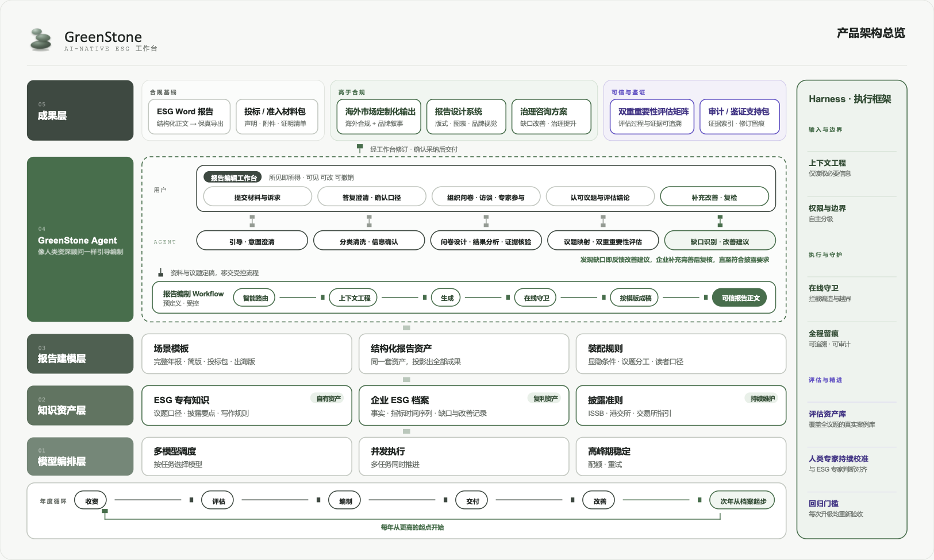The height and width of the screenshot is (560, 934).
Task: Click the 组织问卷 · 访谈 · 专家参与 pill
Action: pyautogui.click(x=486, y=196)
